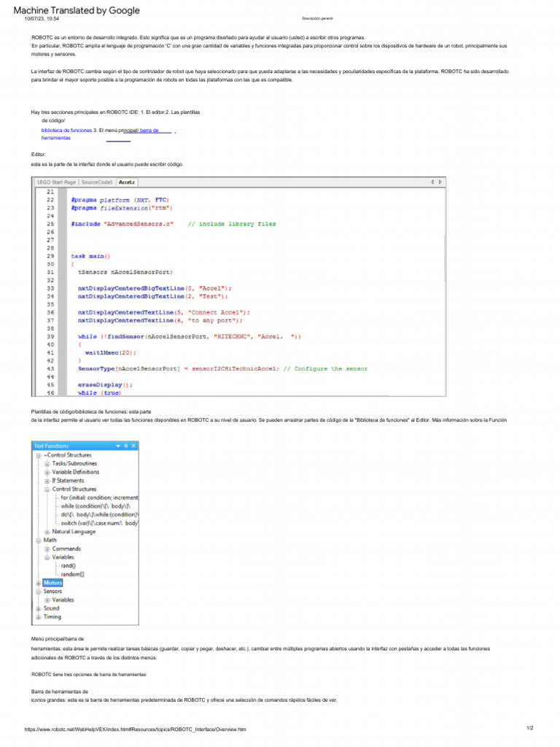Viewport: 560px width, 747px height.
Task: Select the Natural Language label
Action: point(74,532)
